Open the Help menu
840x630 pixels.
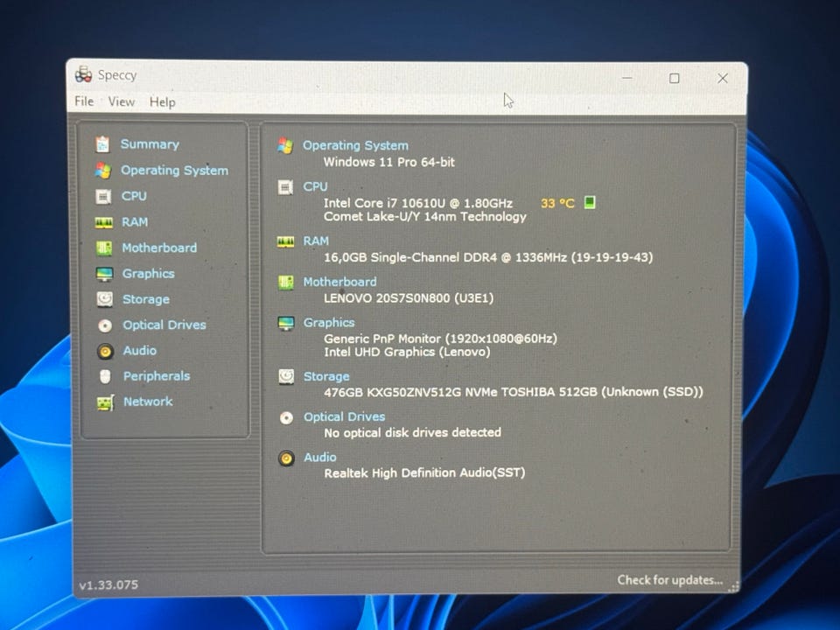coord(163,102)
